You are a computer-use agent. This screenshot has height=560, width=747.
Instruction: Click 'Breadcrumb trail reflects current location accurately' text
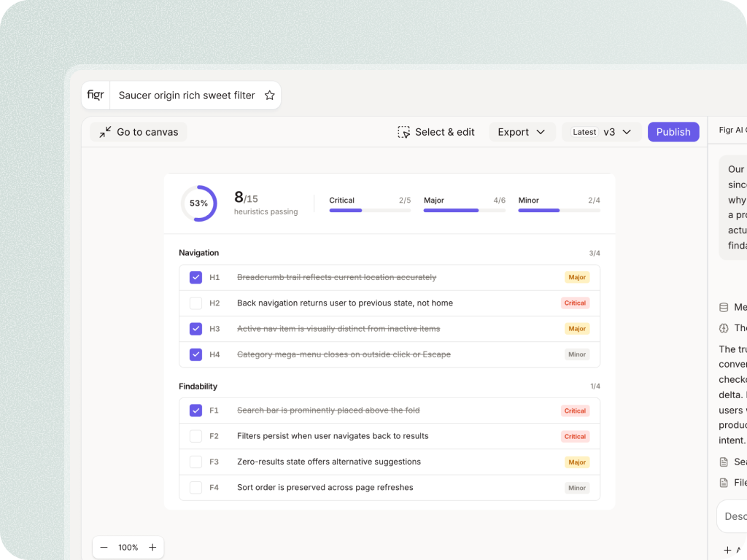pos(337,277)
